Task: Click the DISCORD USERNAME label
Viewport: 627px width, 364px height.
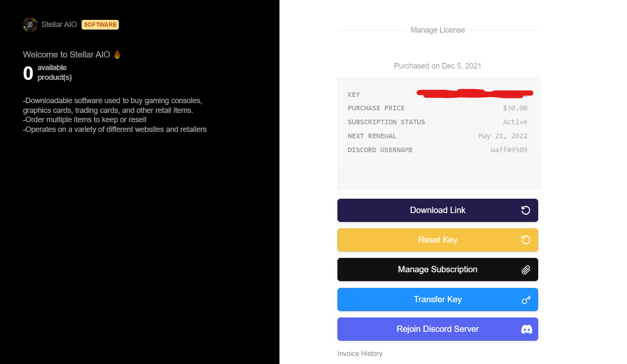Action: point(380,150)
